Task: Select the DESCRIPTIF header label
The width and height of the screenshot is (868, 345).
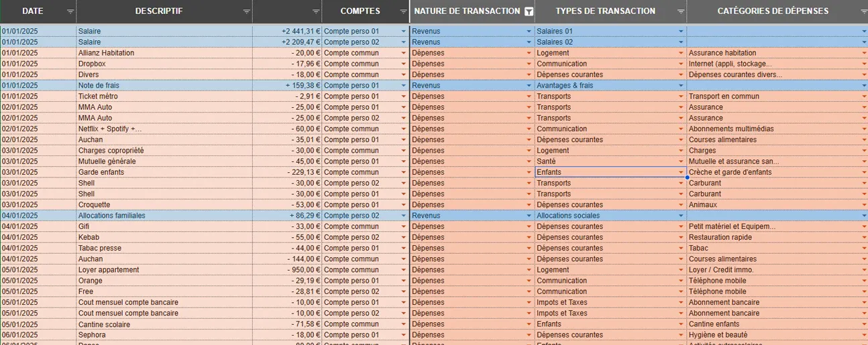Action: click(159, 11)
